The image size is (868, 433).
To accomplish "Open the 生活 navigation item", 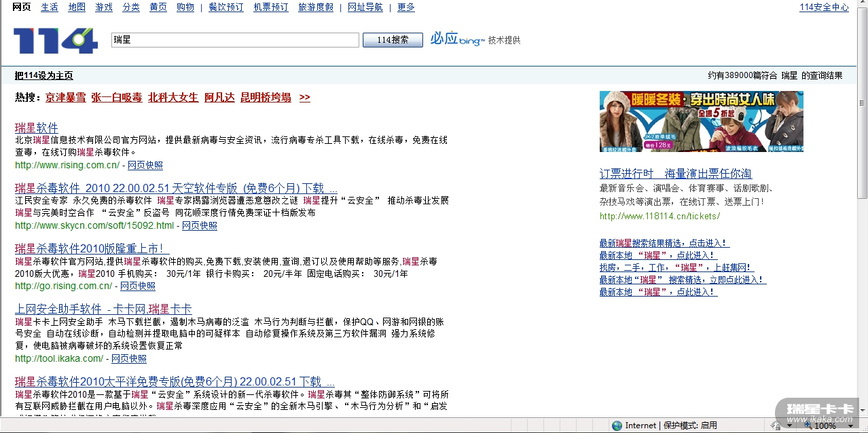I will 50,7.
